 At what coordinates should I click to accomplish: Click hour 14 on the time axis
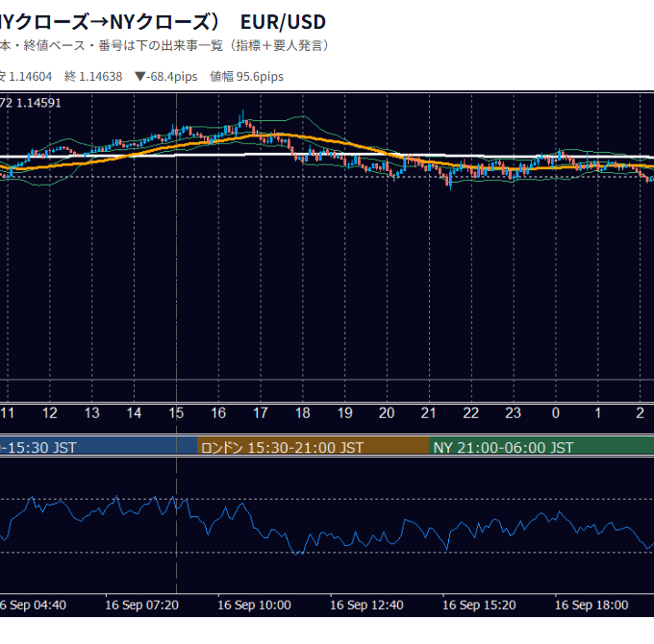click(134, 413)
